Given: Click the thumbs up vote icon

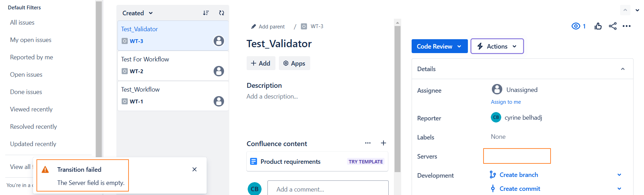Looking at the screenshot, I should click(x=598, y=26).
